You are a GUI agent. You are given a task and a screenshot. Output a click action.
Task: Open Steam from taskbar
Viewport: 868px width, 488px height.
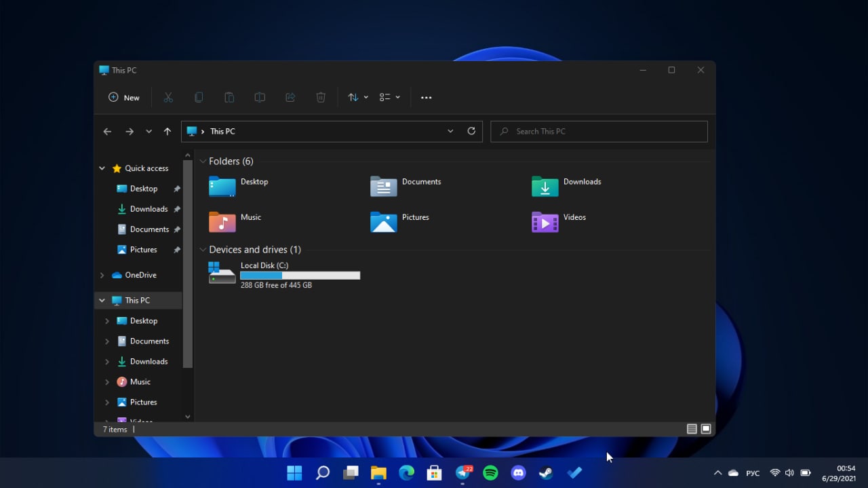coord(546,473)
